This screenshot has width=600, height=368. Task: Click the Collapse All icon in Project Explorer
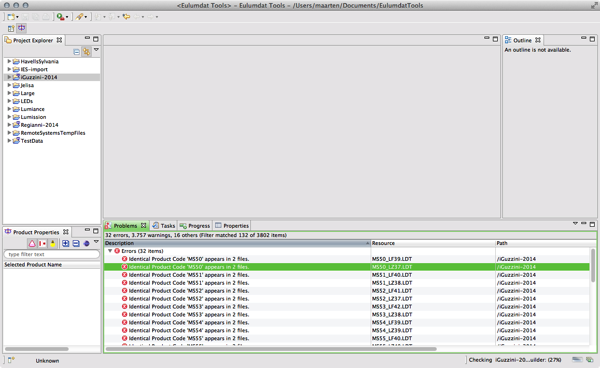pyautogui.click(x=77, y=52)
